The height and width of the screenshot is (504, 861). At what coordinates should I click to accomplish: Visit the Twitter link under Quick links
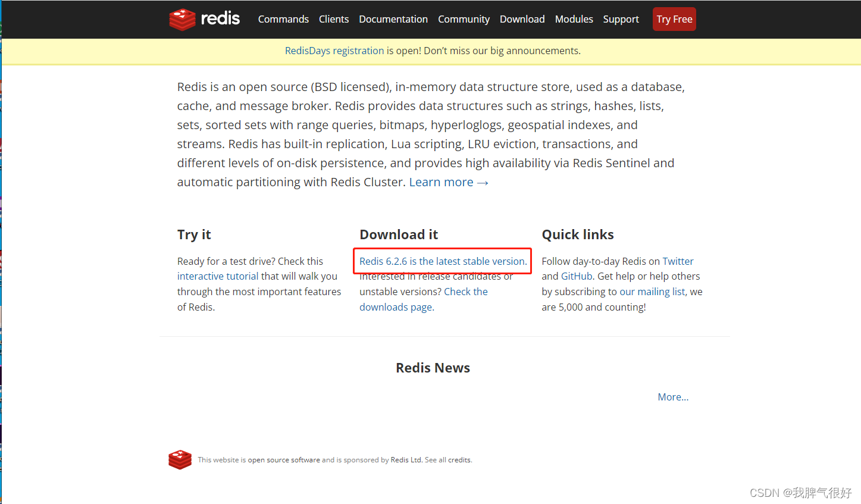[678, 261]
